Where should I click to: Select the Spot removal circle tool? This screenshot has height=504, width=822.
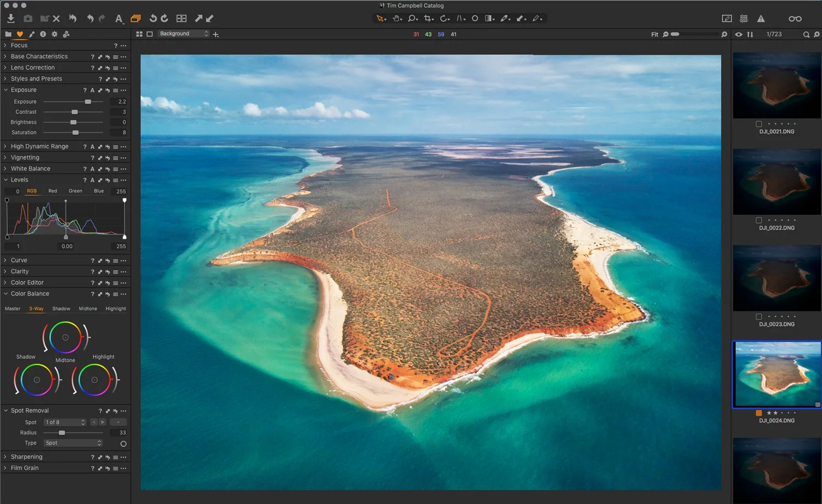pos(475,19)
